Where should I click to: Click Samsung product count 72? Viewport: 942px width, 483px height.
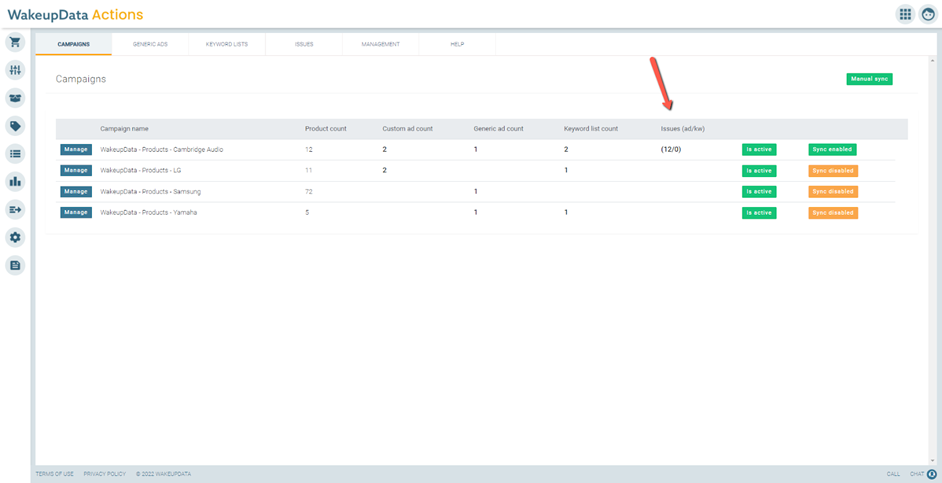tap(309, 192)
